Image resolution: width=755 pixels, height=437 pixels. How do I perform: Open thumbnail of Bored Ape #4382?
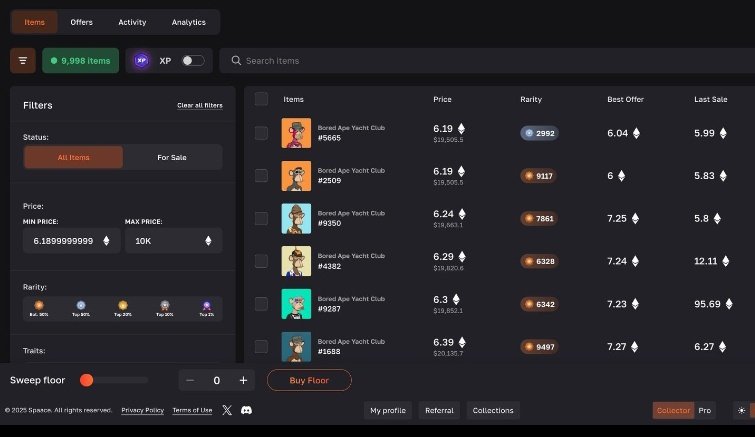pos(296,261)
